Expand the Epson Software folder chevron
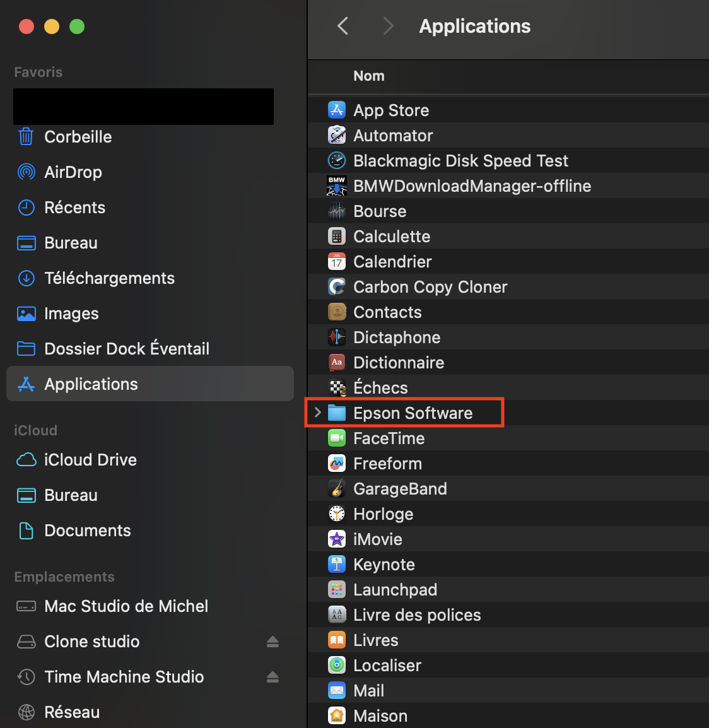The width and height of the screenshot is (709, 728). [x=318, y=413]
